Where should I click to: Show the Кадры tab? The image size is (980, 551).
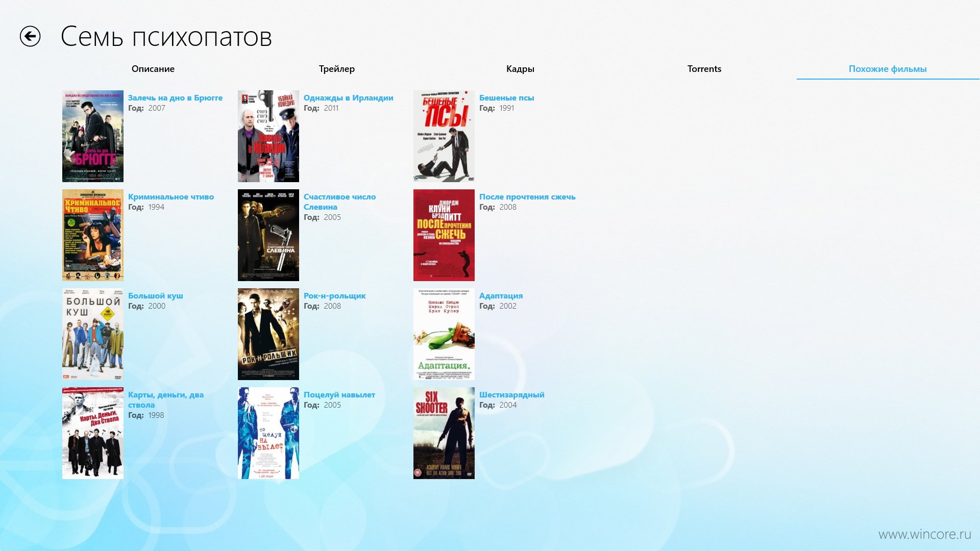[x=520, y=69]
